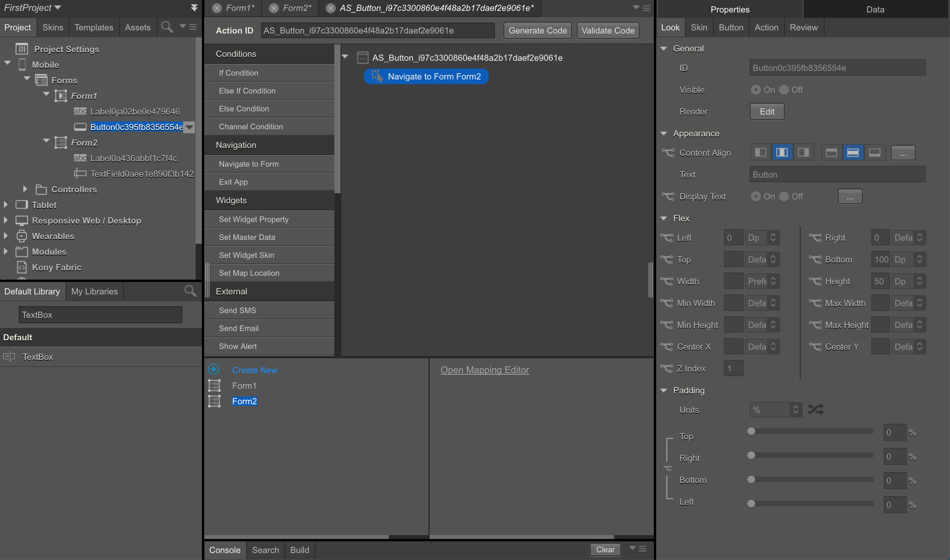Click the Create New plus icon
950x560 pixels.
pos(214,369)
